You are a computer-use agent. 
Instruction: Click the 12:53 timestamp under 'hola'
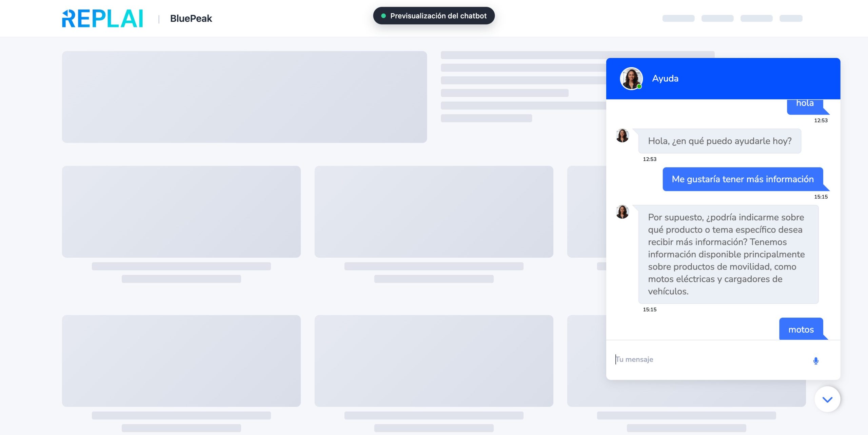[x=821, y=120]
